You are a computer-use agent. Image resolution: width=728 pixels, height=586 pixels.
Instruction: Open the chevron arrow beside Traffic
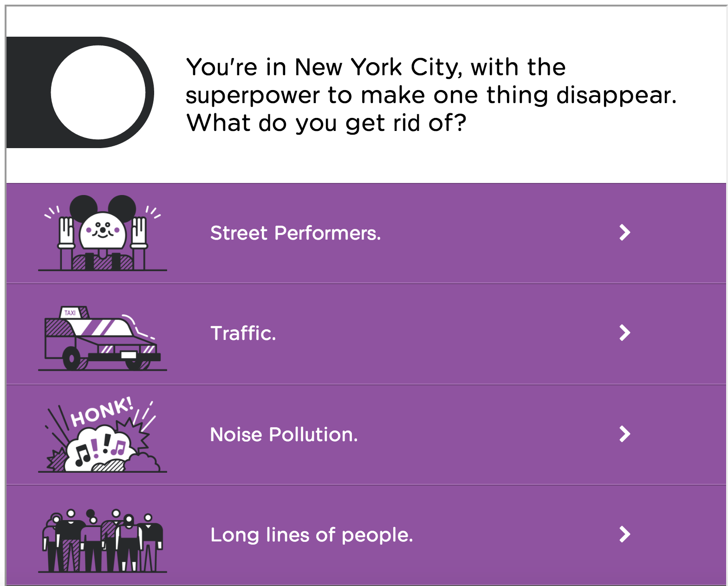[625, 332]
